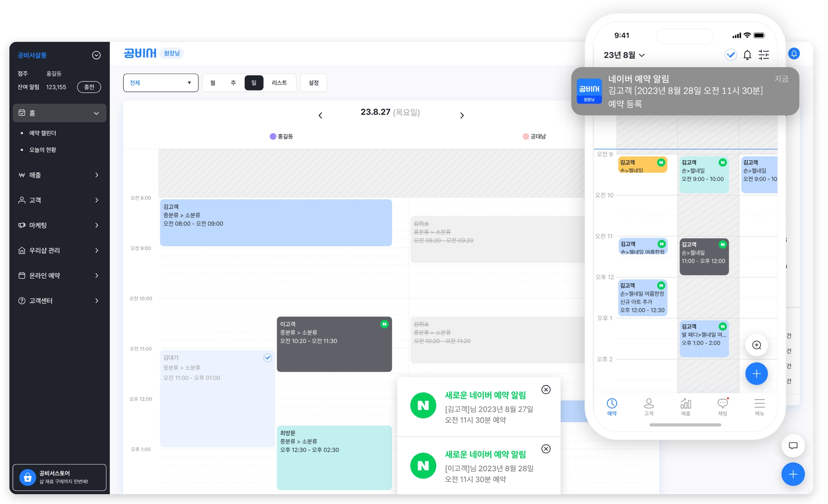Switch to the 주 calendar view

point(233,83)
